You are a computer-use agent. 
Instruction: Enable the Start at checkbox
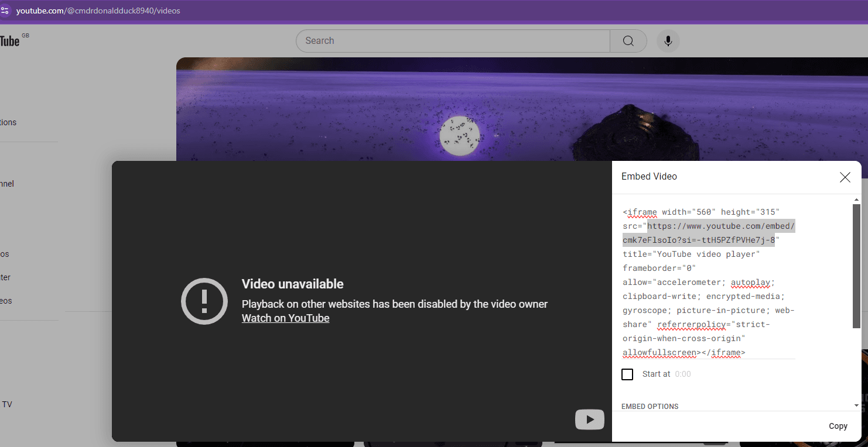[627, 374]
